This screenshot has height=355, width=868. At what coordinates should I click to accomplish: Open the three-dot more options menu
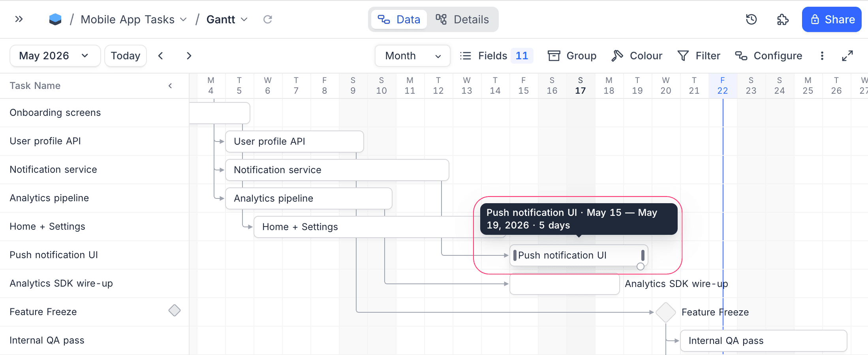click(822, 56)
